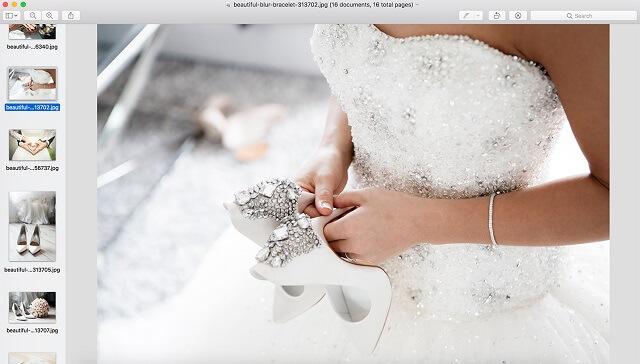Open the hands-forming-heart thumbnail

click(x=32, y=145)
